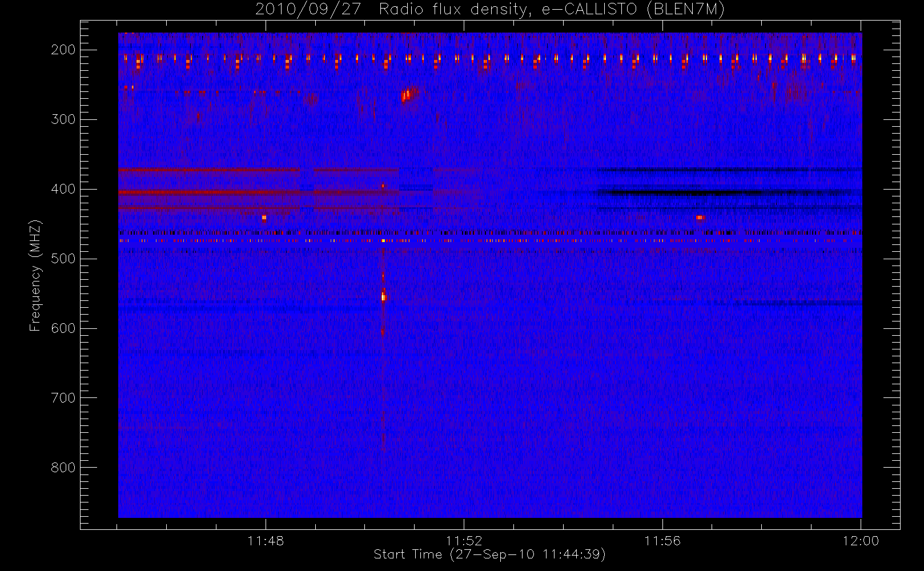924x571 pixels.
Task: Click the 500 frequency tick label
Action: click(63, 259)
